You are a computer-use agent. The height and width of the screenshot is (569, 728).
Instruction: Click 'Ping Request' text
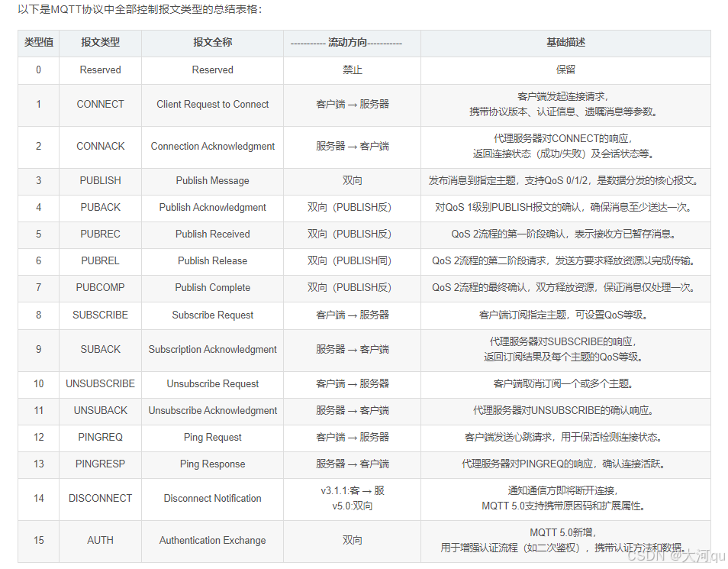tap(213, 437)
